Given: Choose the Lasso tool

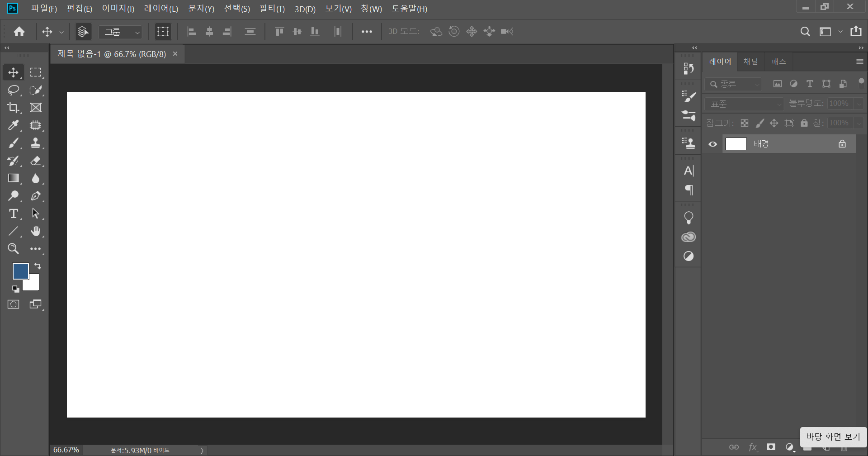Looking at the screenshot, I should 13,90.
